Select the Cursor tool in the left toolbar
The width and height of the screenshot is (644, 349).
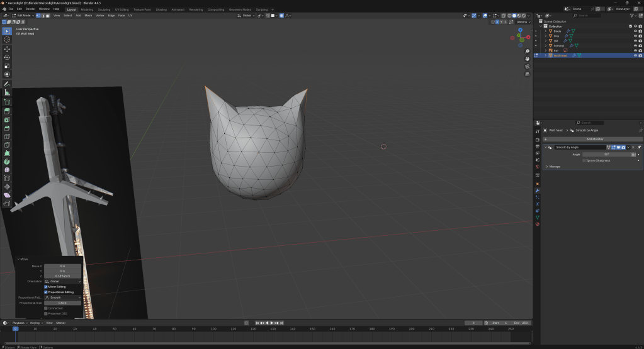click(x=7, y=40)
